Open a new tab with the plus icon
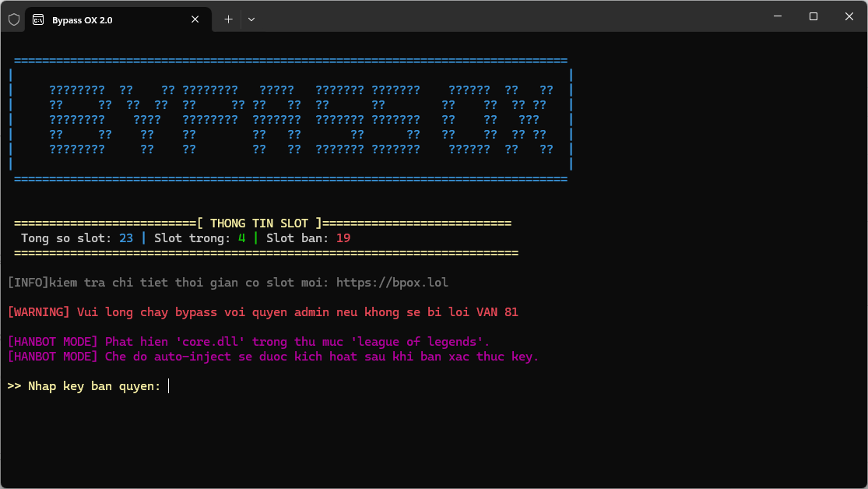Viewport: 868px width, 489px height. (x=228, y=19)
